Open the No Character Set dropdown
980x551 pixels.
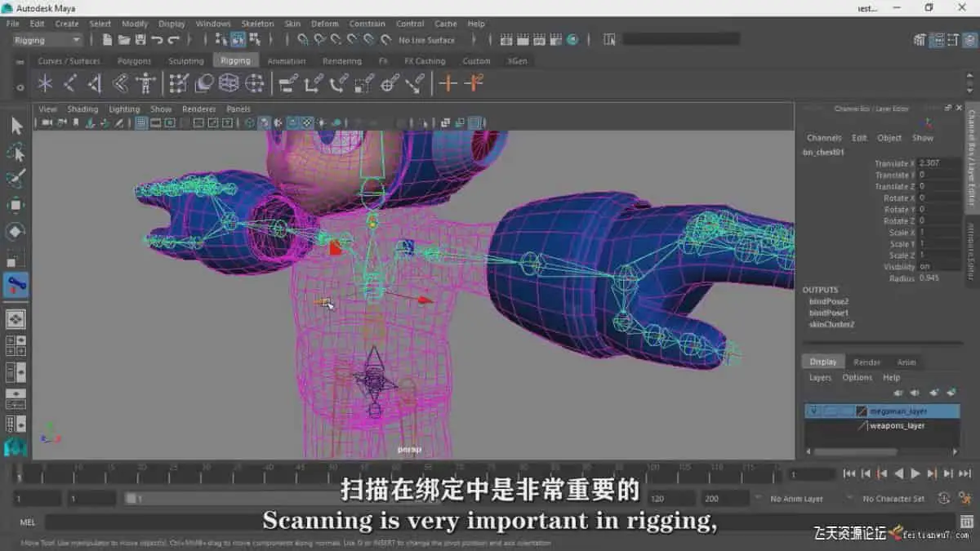coord(893,498)
